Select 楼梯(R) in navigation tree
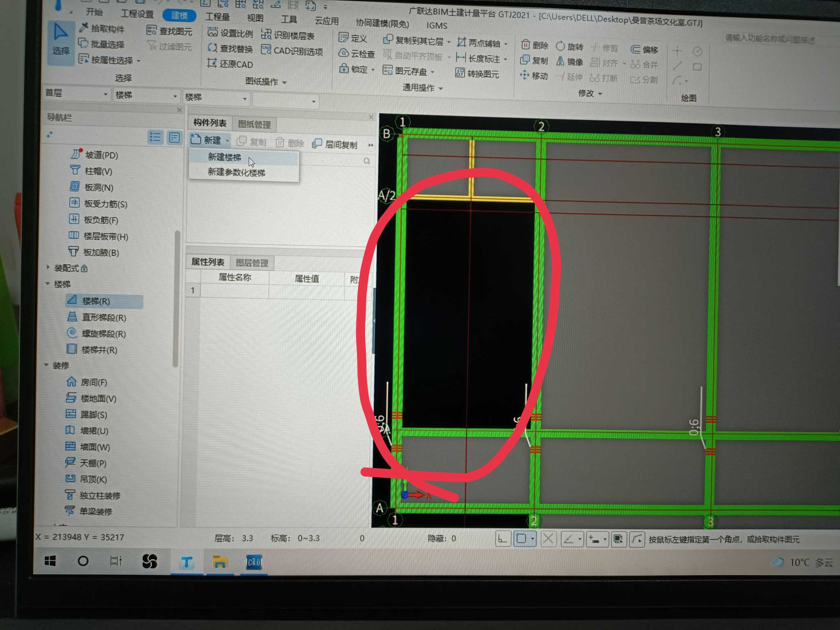Screen dimensions: 840x630 104,301
